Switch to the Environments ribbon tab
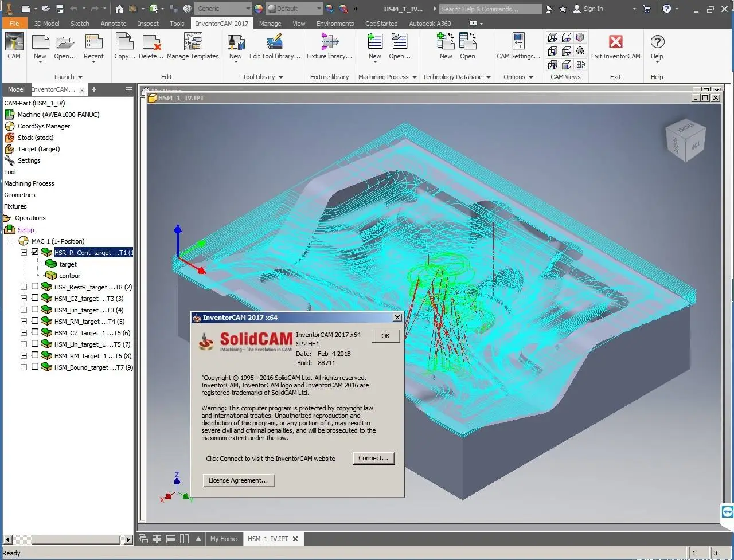 click(x=335, y=24)
